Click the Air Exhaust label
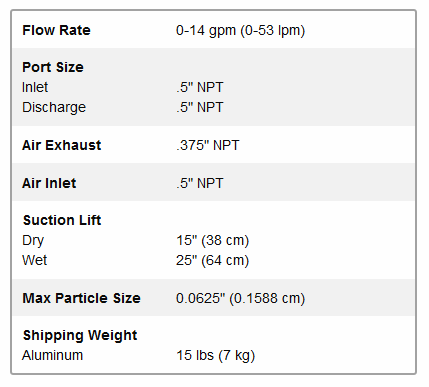The image size is (429, 387). (62, 145)
